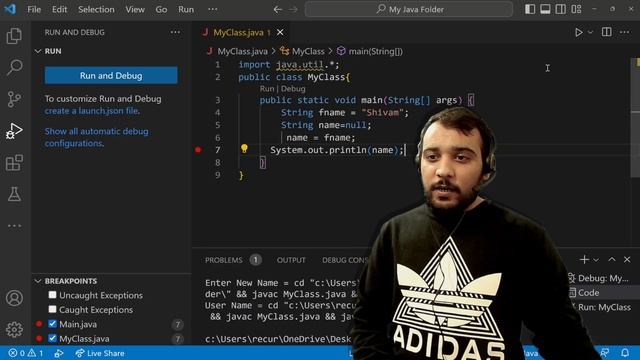Open editor More Actions menu

click(624, 32)
